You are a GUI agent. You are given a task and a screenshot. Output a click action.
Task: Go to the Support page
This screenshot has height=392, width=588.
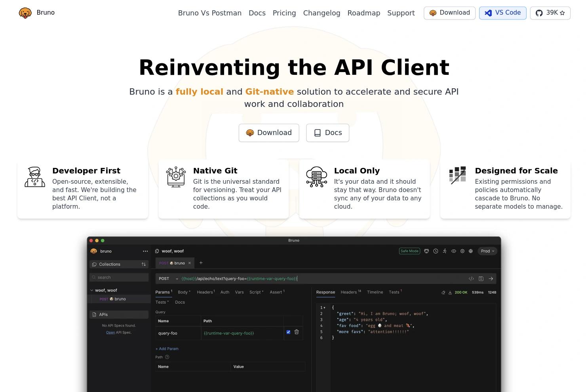[401, 13]
